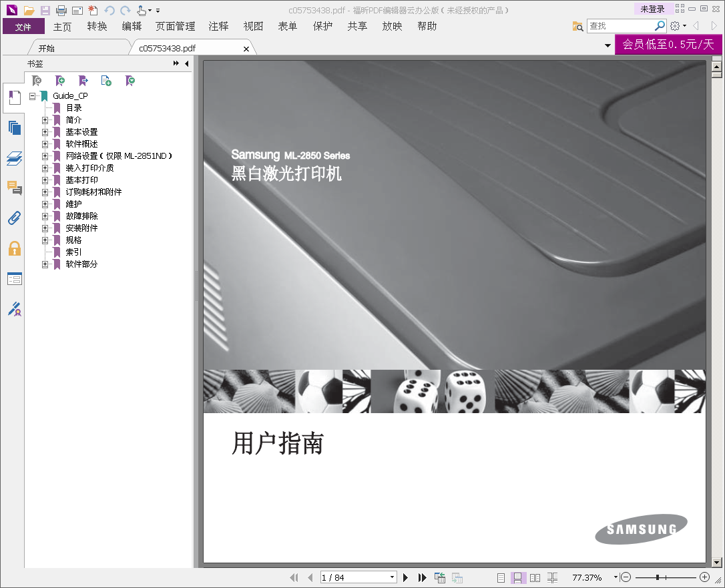This screenshot has height=588, width=725.
Task: Expand the bookmark panel with double arrow
Action: point(176,63)
